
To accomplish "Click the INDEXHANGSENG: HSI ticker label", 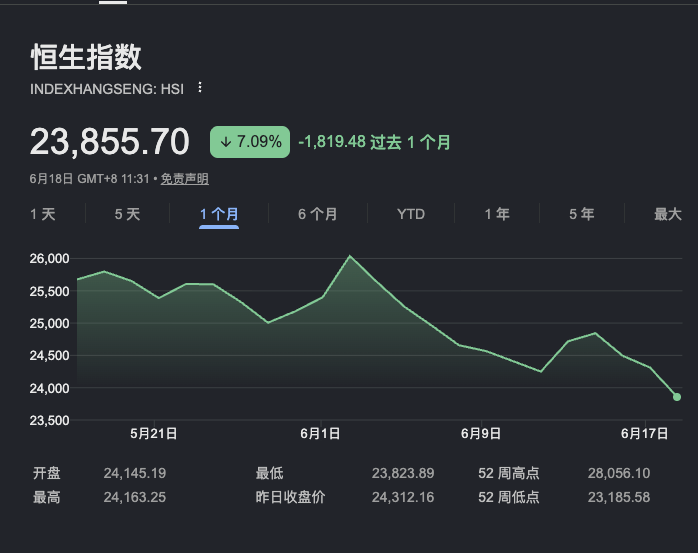I will click(107, 89).
